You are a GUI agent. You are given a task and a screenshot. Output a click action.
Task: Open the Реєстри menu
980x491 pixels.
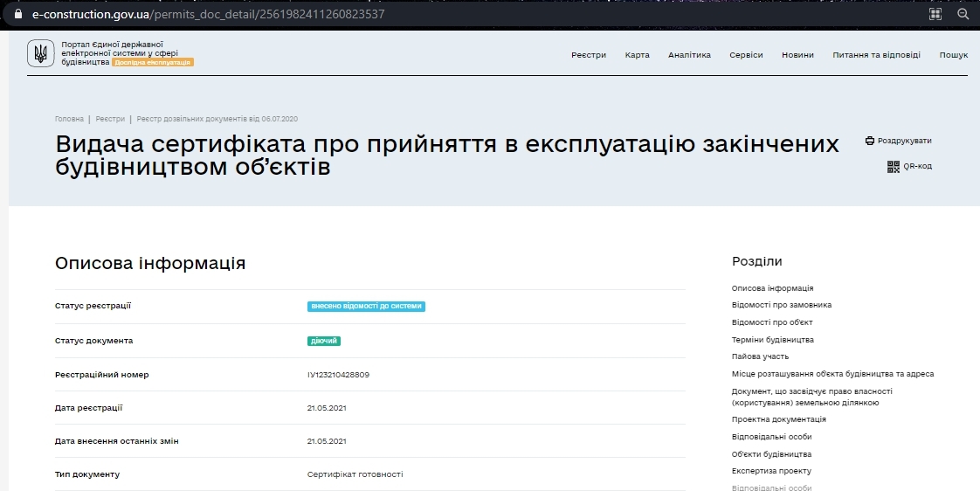click(589, 55)
